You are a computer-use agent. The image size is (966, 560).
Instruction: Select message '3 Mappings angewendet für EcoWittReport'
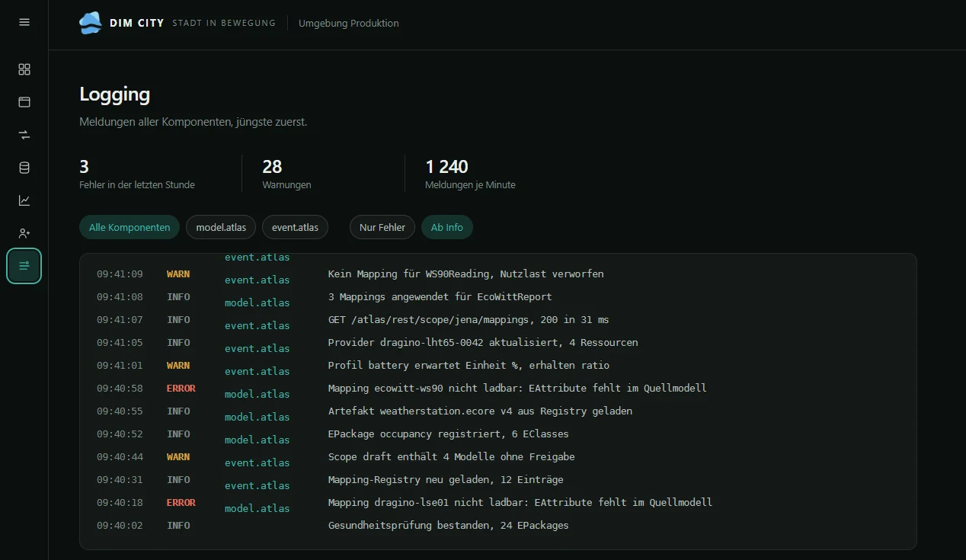[440, 296]
